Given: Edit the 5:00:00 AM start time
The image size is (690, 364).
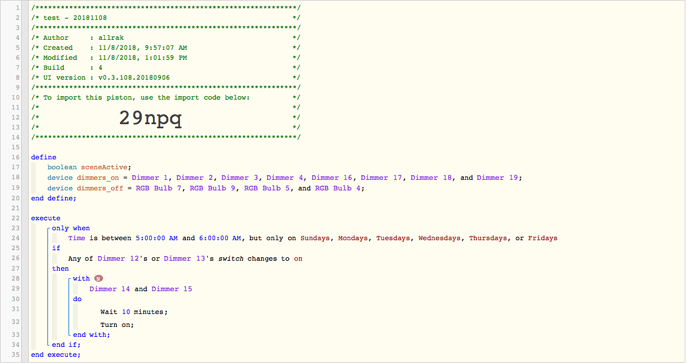Looking at the screenshot, I should 157,238.
